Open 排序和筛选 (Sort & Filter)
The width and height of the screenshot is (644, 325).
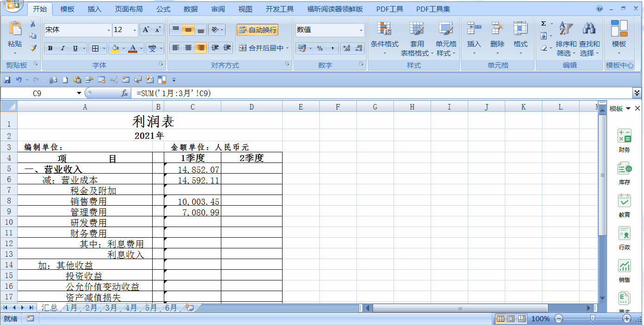pyautogui.click(x=566, y=39)
